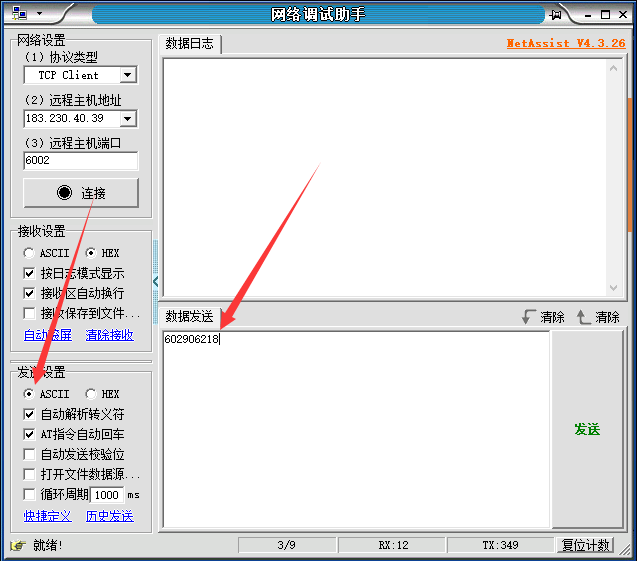
Task: Open the shortcut definition (快捷定义) link
Action: 48,516
